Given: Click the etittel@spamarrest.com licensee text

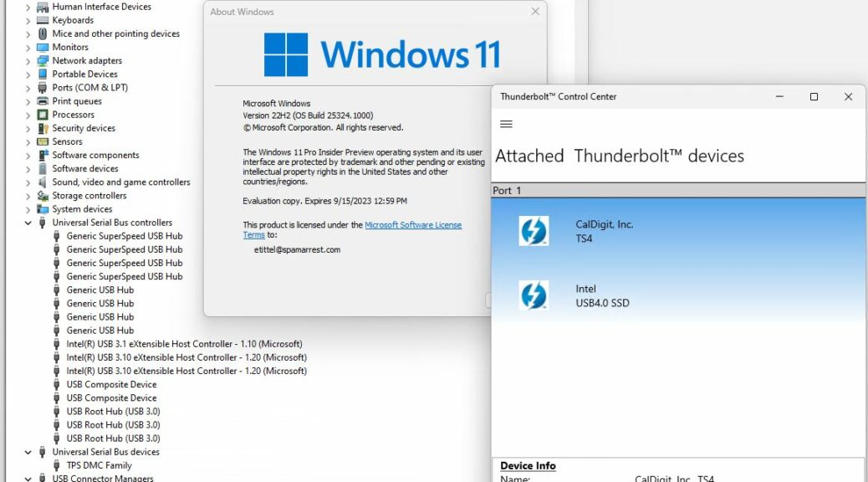Looking at the screenshot, I should pyautogui.click(x=297, y=250).
